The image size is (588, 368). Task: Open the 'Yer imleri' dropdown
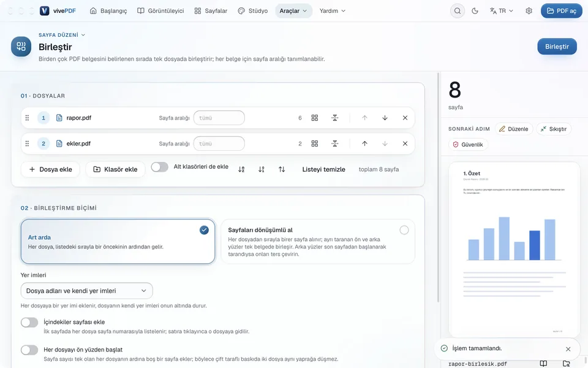coord(86,291)
